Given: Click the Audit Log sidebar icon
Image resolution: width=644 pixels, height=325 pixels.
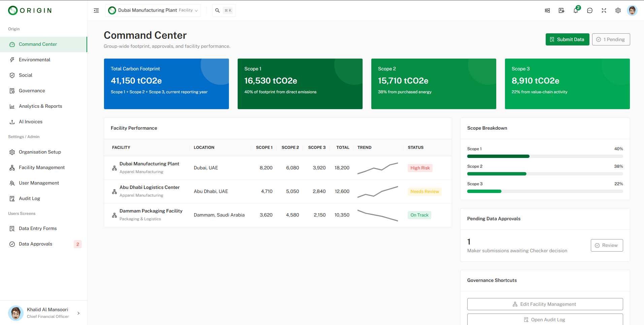Looking at the screenshot, I should [12, 199].
